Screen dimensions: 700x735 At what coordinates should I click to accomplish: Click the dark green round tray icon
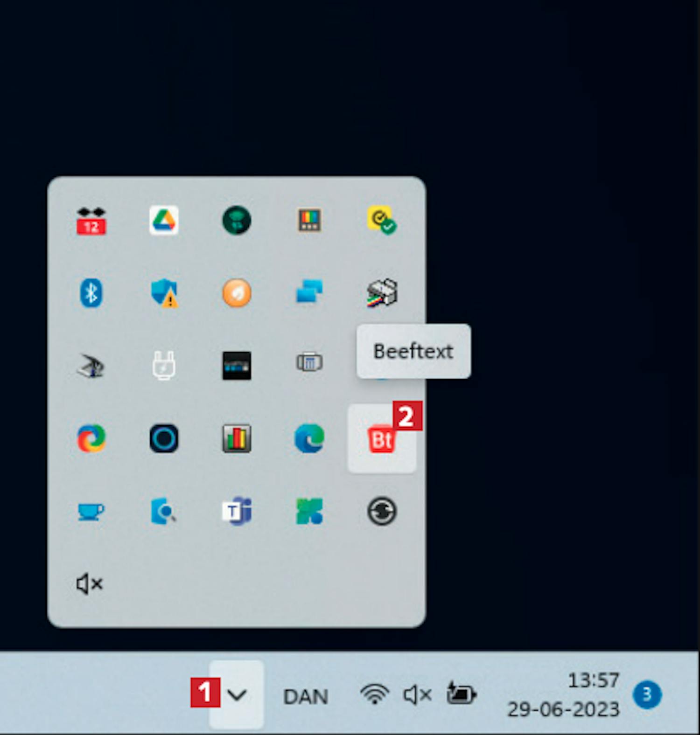tap(237, 220)
